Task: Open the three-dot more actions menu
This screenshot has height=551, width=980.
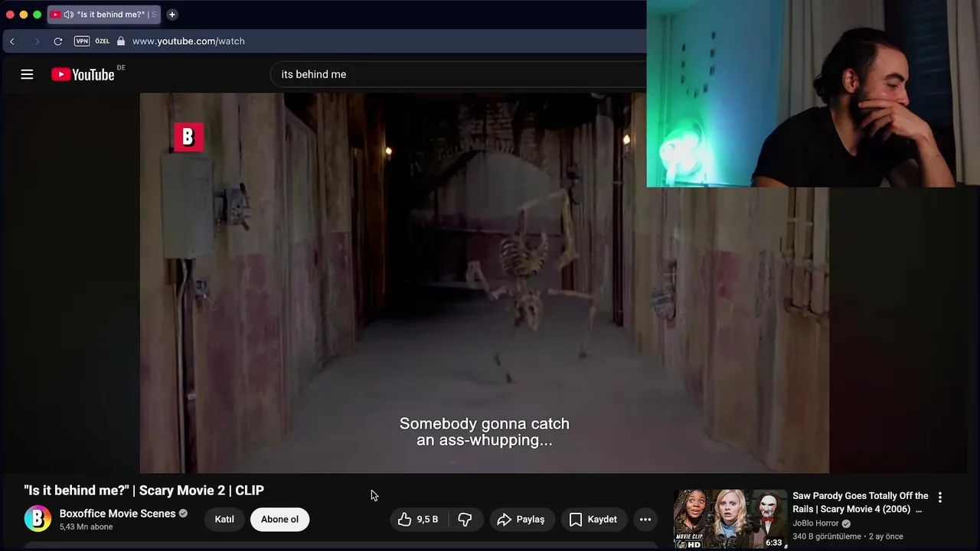Action: click(x=645, y=520)
